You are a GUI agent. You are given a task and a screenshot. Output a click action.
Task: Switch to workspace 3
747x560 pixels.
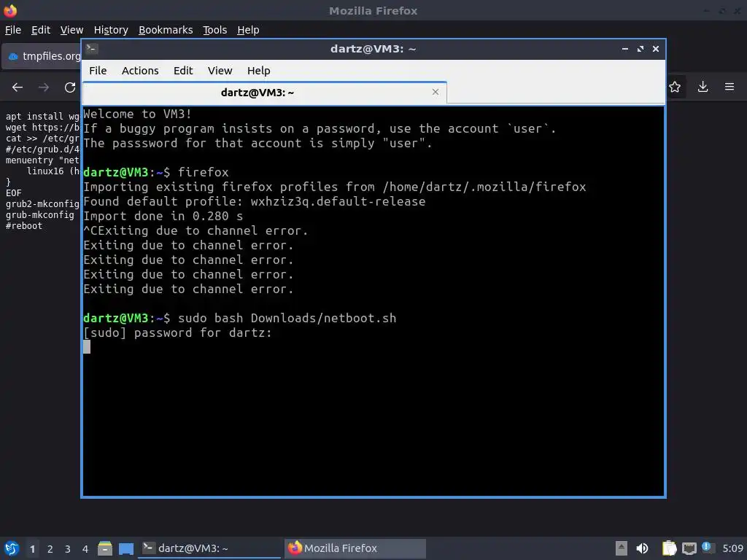click(68, 549)
